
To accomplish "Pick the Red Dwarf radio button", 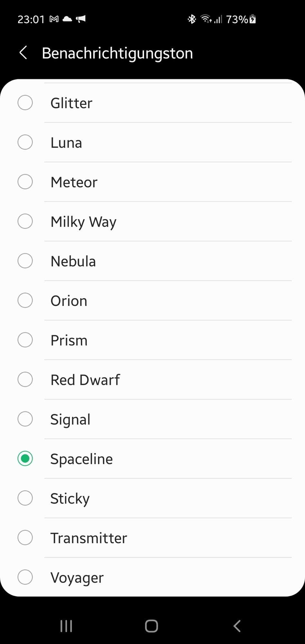I will point(25,380).
